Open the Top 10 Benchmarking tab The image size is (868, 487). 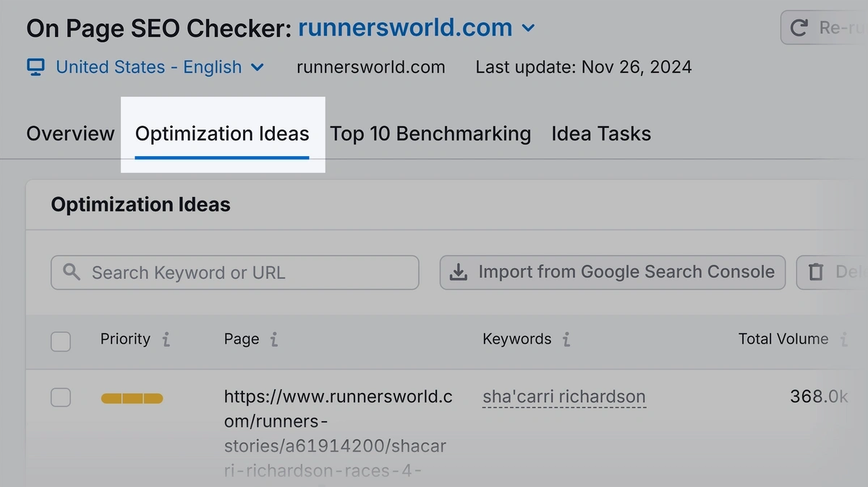point(430,134)
